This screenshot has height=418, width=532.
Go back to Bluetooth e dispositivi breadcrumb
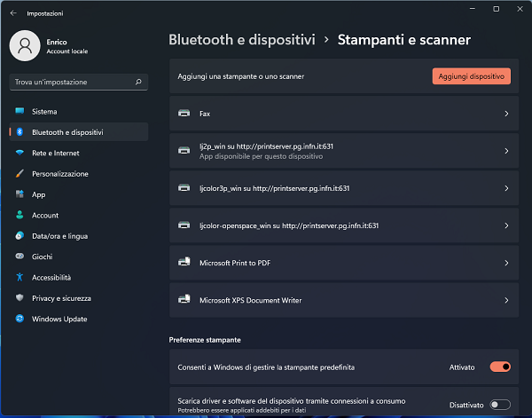[242, 40]
